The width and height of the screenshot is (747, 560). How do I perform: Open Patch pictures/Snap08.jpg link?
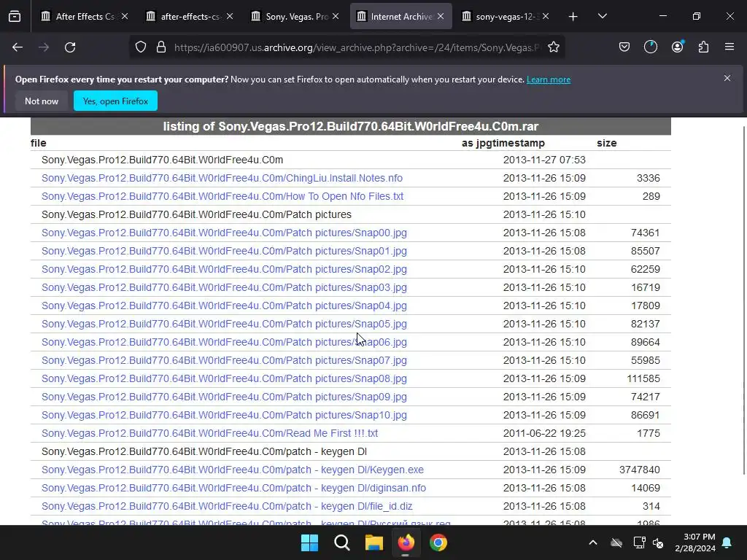pyautogui.click(x=224, y=378)
